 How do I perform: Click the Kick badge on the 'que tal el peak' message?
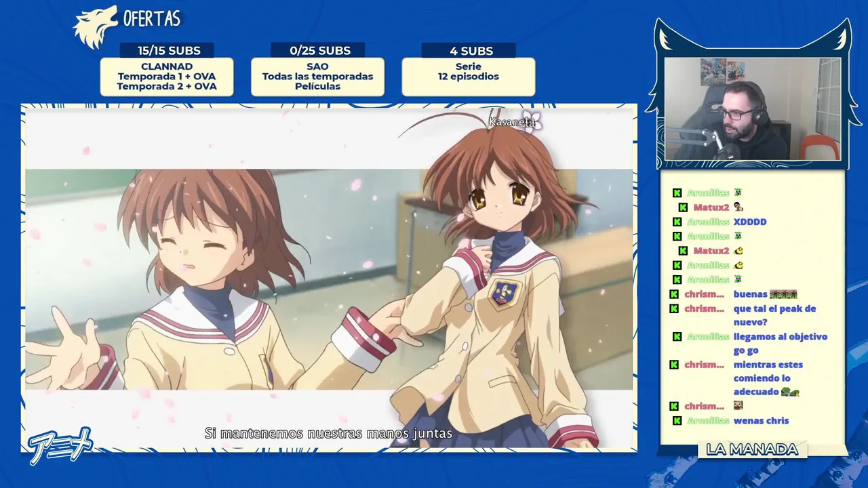(x=674, y=308)
